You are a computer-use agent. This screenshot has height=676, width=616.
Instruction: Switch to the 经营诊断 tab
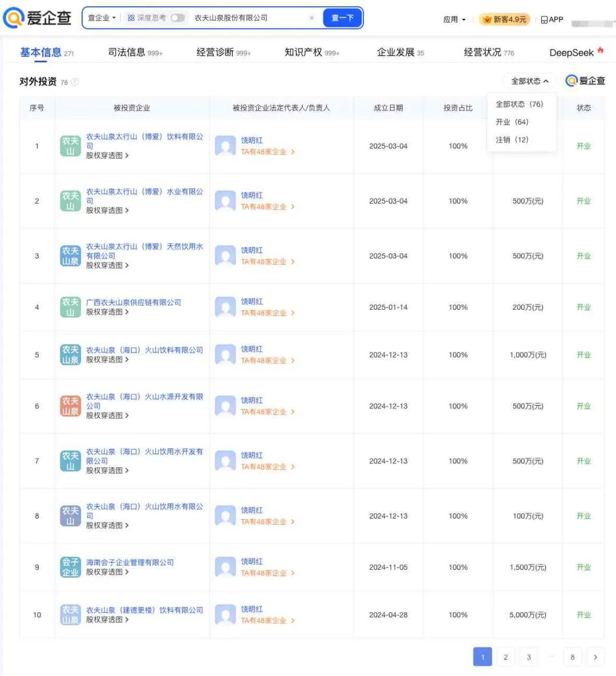click(x=223, y=52)
